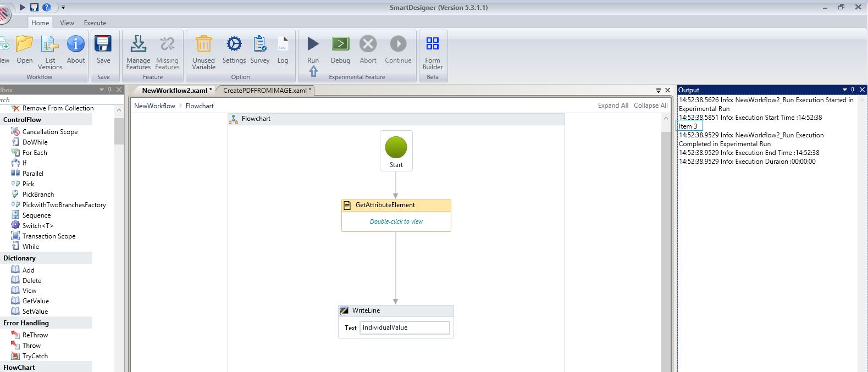Open the Log file icon
This screenshot has width=868, height=372.
tap(283, 45)
